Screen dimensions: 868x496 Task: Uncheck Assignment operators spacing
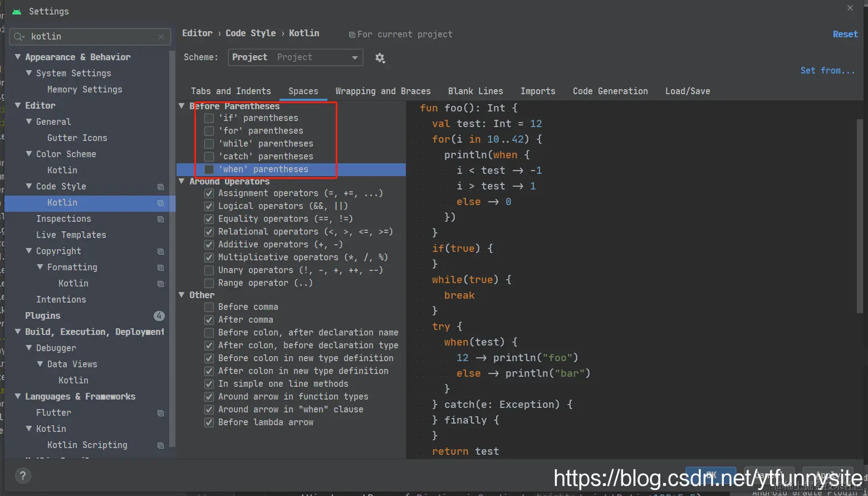tap(209, 193)
